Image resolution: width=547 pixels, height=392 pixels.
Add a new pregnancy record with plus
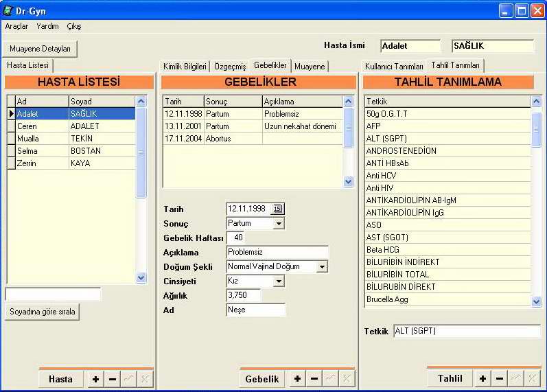(297, 379)
